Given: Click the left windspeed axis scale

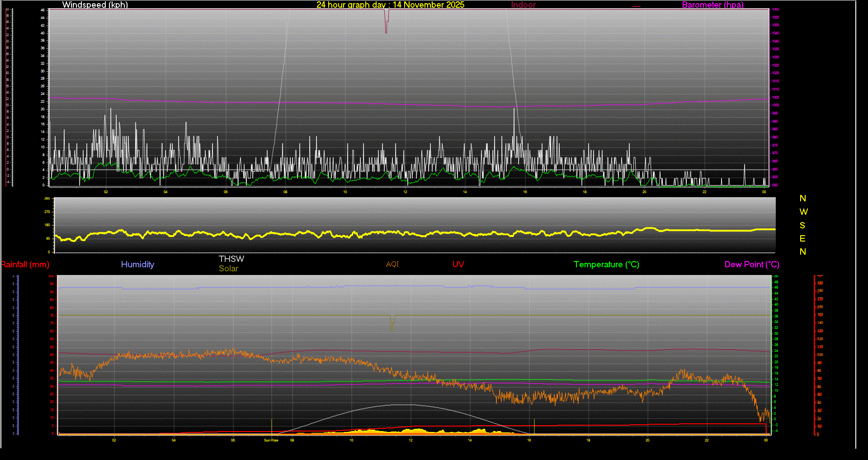Looking at the screenshot, I should tap(42, 100).
